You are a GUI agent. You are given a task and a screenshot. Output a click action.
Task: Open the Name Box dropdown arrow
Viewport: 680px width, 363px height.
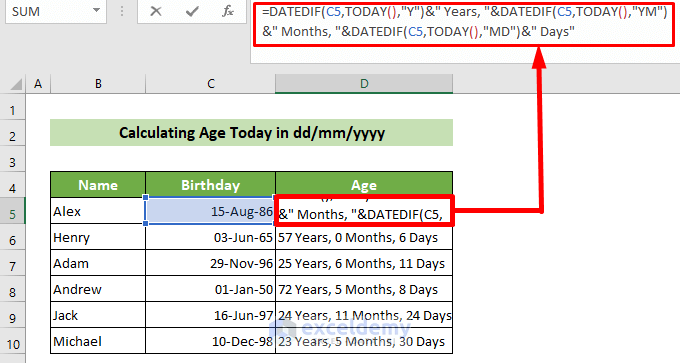pos(96,11)
